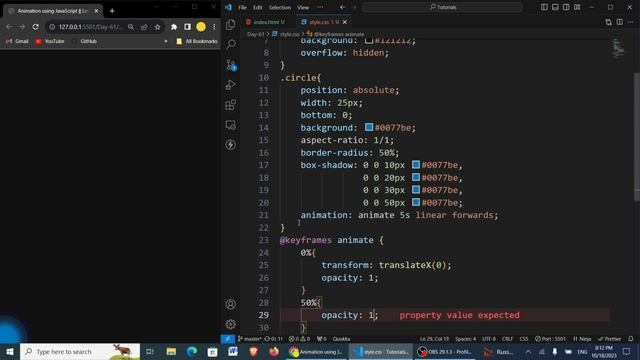Click the Spaces: 4 indentation setting
Viewport: 640px width, 360px height.
465,339
